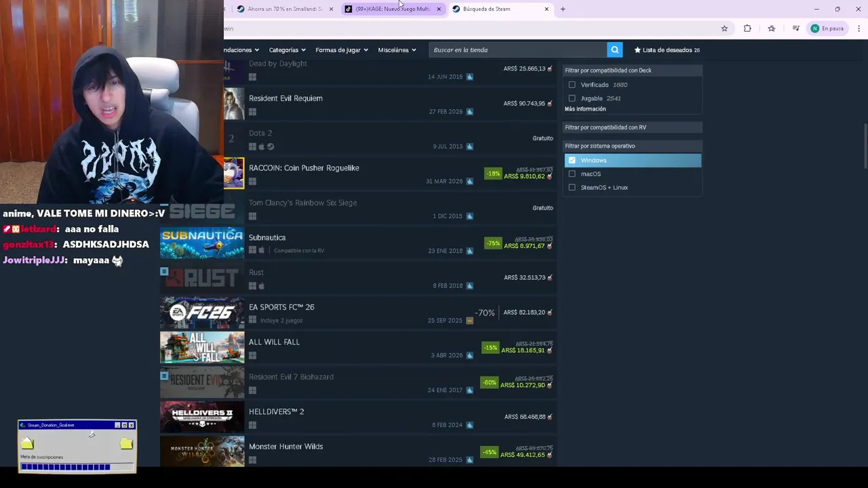This screenshot has width=868, height=488.
Task: Click the Gratuito price on Dota 2
Action: pyautogui.click(x=542, y=138)
